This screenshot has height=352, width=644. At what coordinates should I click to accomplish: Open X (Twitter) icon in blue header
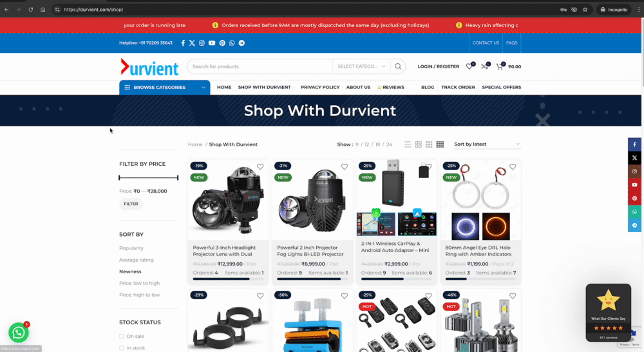tap(192, 43)
